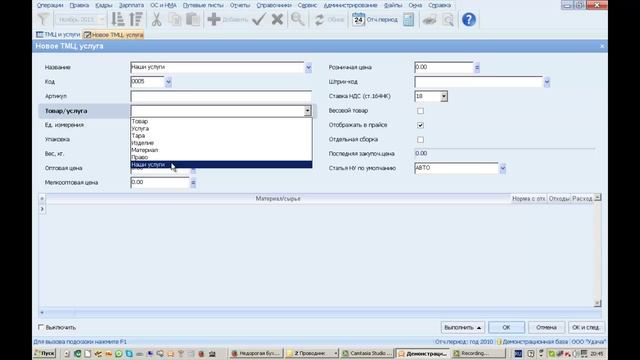Screen dimensions: 640x360
Task: Click scroll-down arrow of materials table
Action: coord(597,303)
